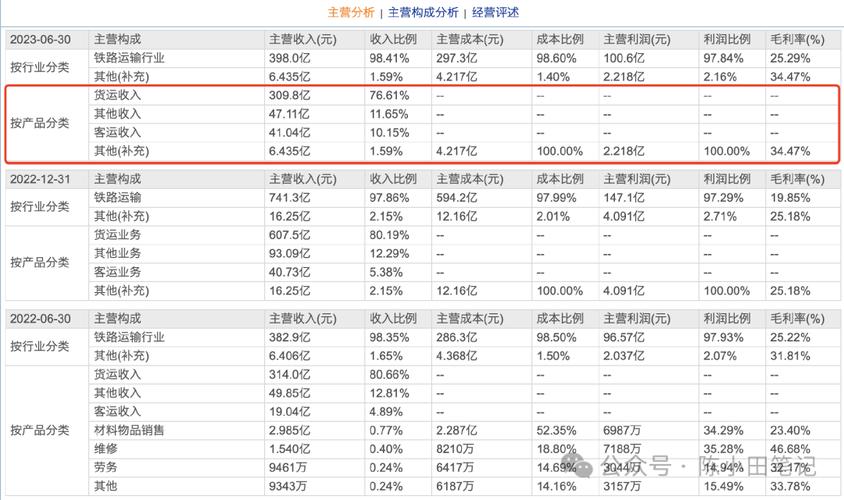This screenshot has height=500, width=844.
Task: Select 铁路运输行业 cell in 2023-06-30 table
Action: coord(129,58)
